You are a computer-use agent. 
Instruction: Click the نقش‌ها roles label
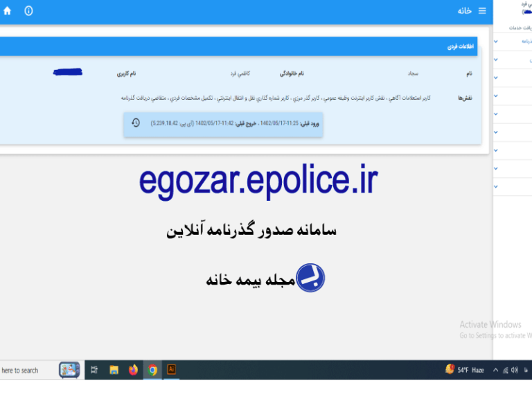[x=465, y=98]
